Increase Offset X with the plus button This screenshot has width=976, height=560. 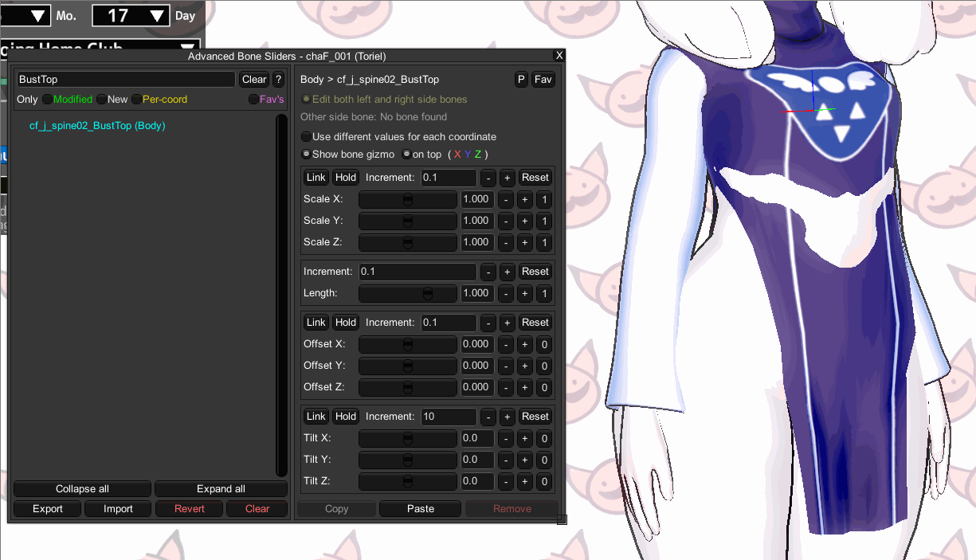(x=524, y=344)
